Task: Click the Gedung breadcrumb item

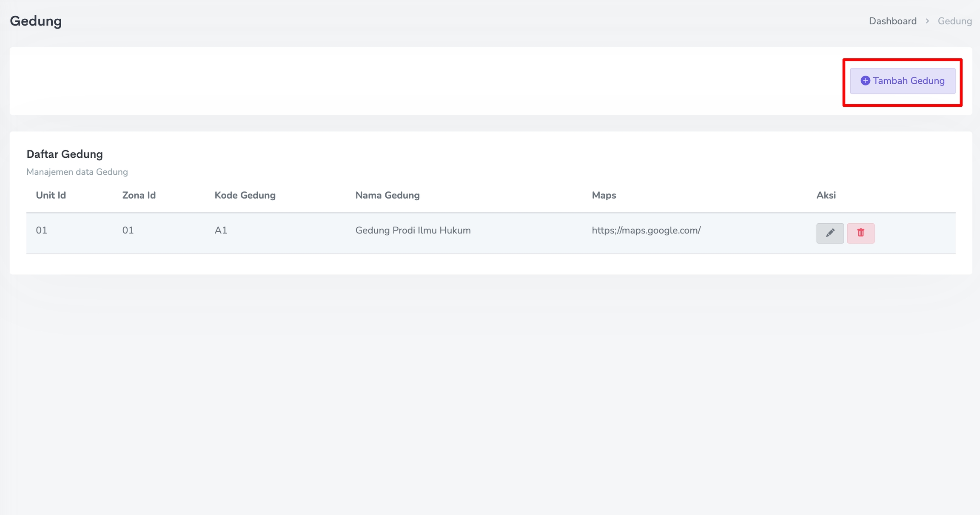Action: tap(954, 21)
